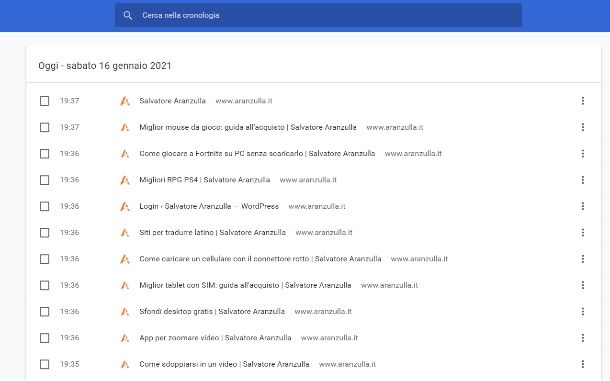
Task: Select checkbox for 'Come sdoppiarsi in un video'
Action: click(45, 364)
